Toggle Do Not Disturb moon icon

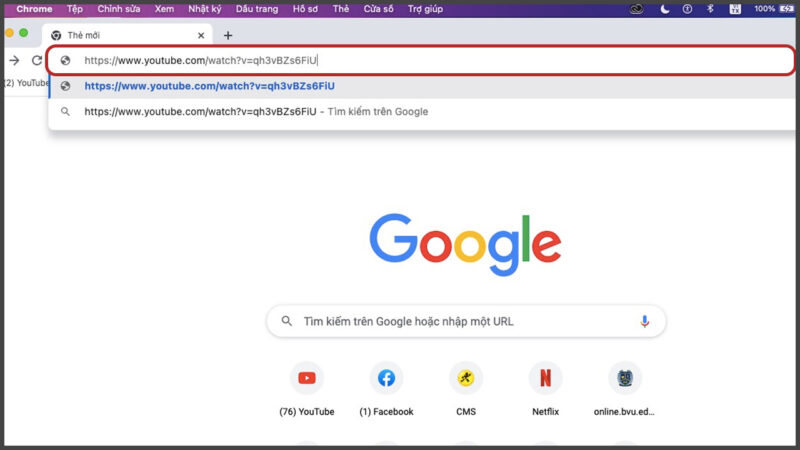pyautogui.click(x=665, y=9)
